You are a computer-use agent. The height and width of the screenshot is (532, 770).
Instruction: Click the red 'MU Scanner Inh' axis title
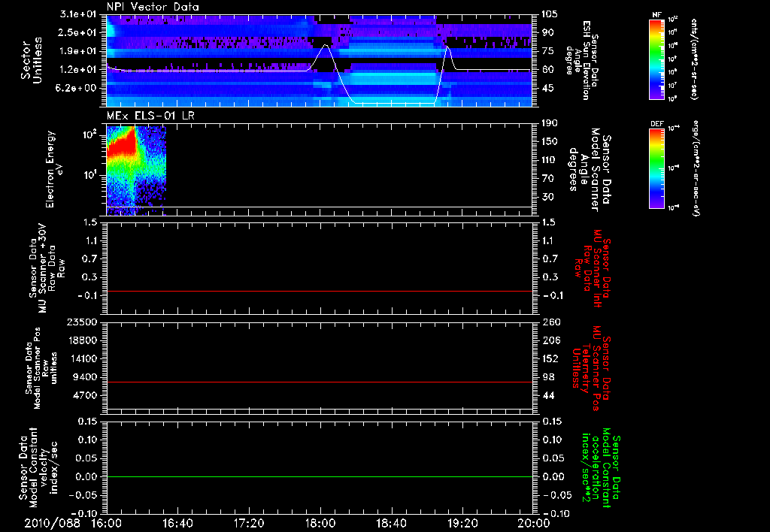tap(592, 268)
